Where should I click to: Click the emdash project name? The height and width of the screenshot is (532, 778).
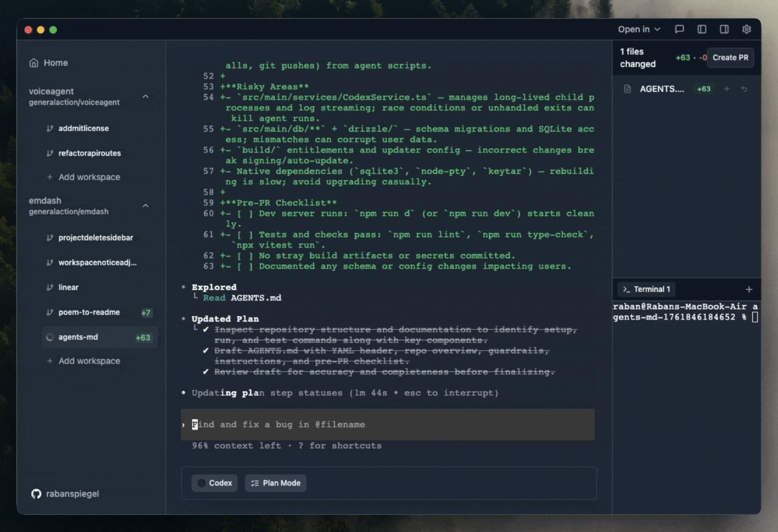click(45, 200)
